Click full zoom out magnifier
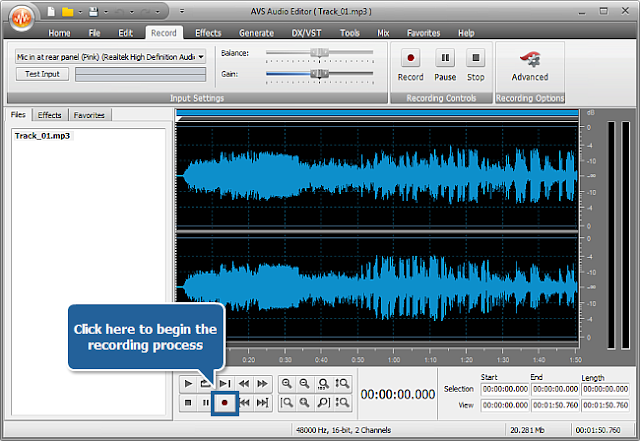This screenshot has width=640, height=441. (304, 403)
